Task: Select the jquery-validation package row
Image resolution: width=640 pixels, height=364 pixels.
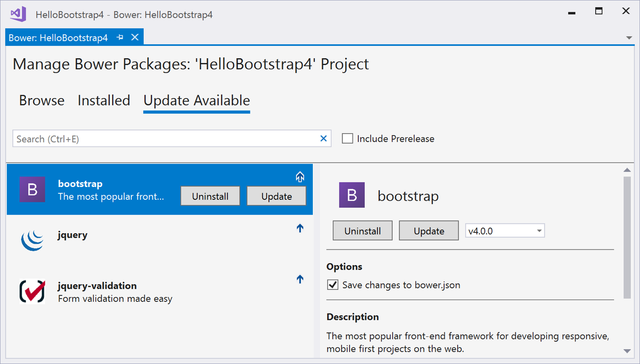Action: (160, 291)
